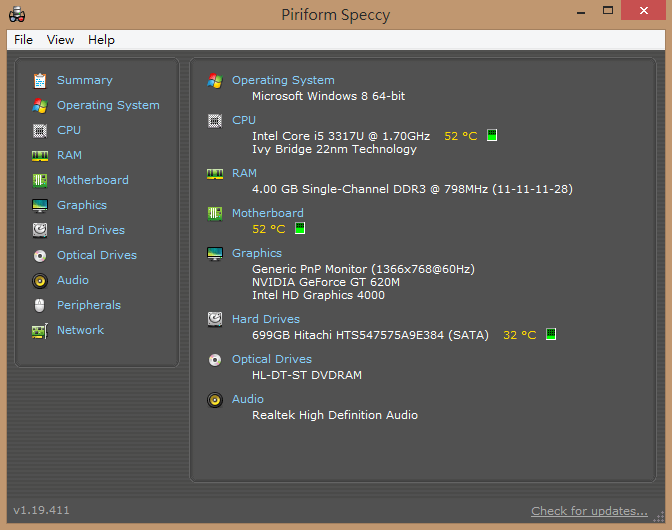Click the Network card icon in sidebar
The height and width of the screenshot is (530, 672).
pyautogui.click(x=40, y=331)
